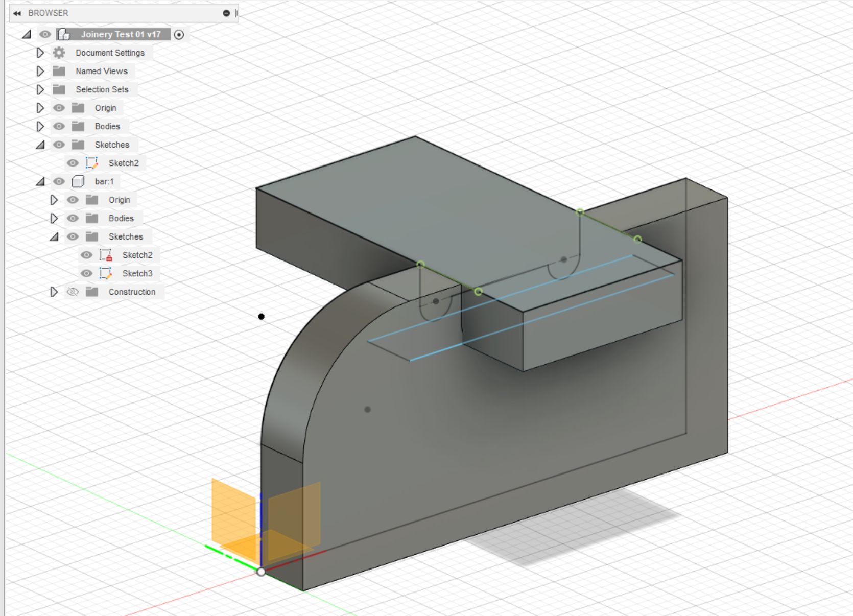
Task: Expand the Construction folder
Action: tap(54, 292)
